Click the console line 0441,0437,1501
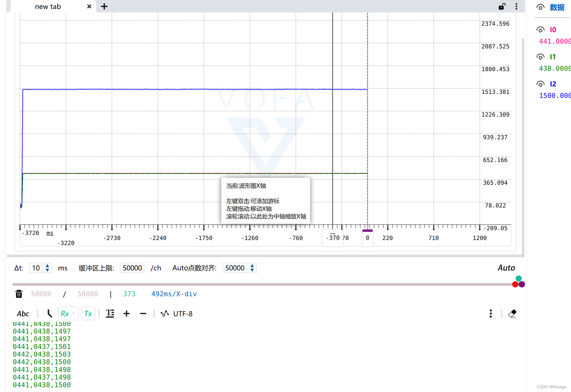This screenshot has height=392, width=571. click(x=42, y=347)
